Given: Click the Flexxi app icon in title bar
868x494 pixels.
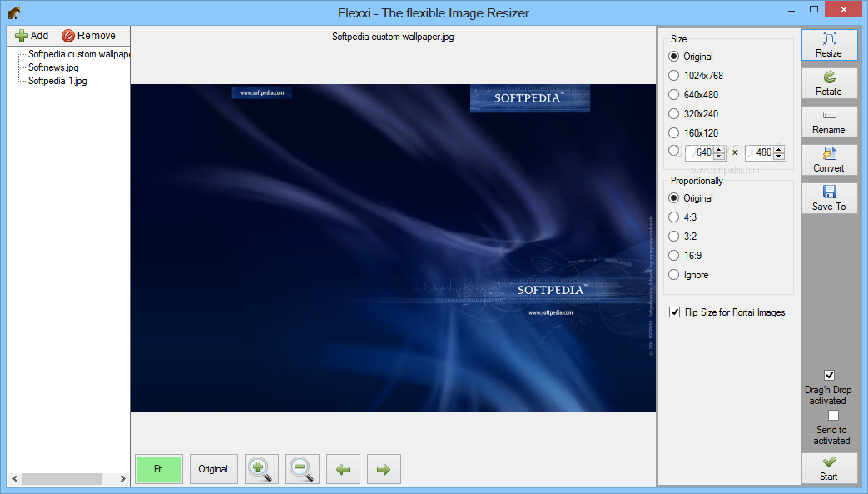Looking at the screenshot, I should tap(14, 12).
